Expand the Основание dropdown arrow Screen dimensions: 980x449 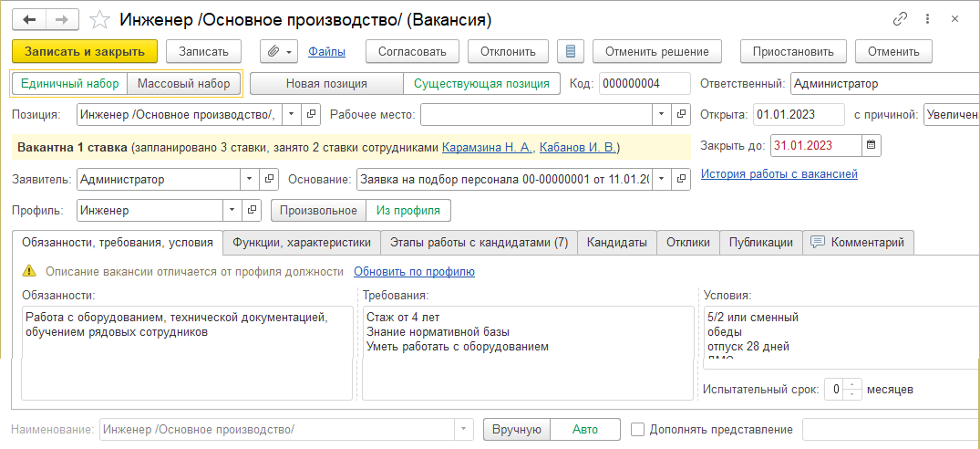pyautogui.click(x=662, y=179)
